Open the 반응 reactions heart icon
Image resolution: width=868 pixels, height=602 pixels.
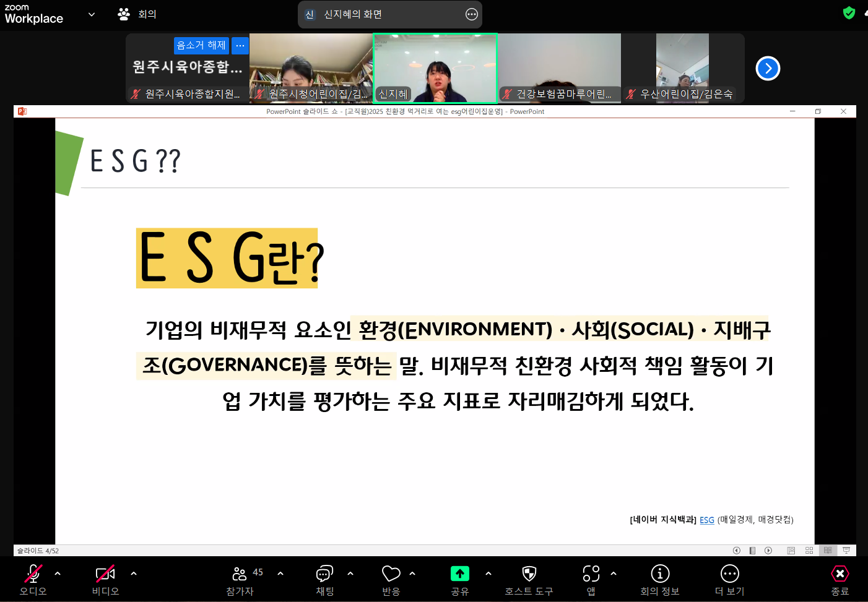[391, 574]
